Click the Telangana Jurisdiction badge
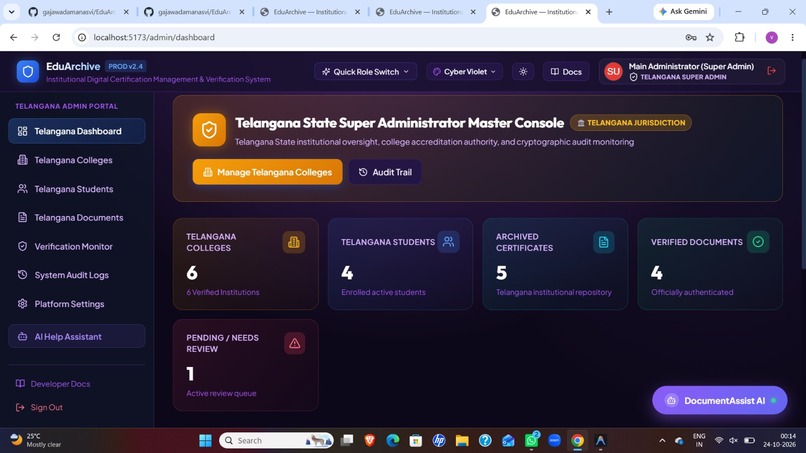Screen dimensions: 806x453 point(631,123)
